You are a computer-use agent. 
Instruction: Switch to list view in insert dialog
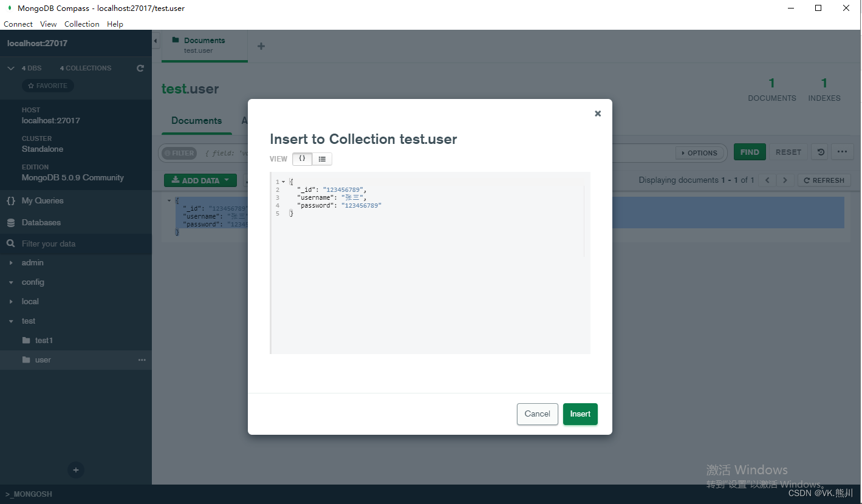pyautogui.click(x=322, y=158)
